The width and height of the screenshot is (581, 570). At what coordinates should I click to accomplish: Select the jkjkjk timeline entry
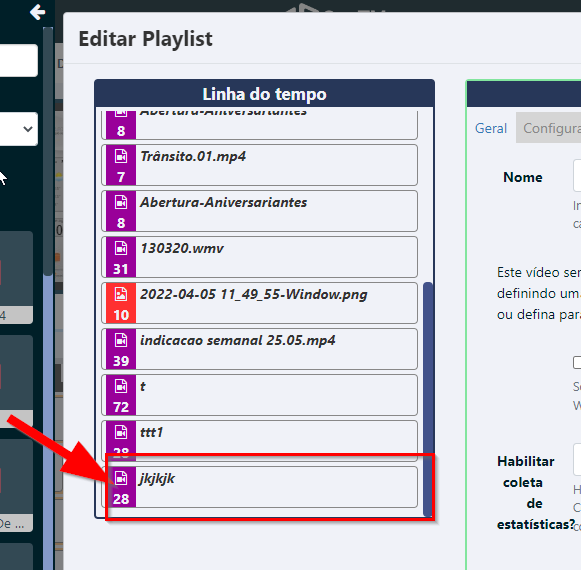(259, 487)
